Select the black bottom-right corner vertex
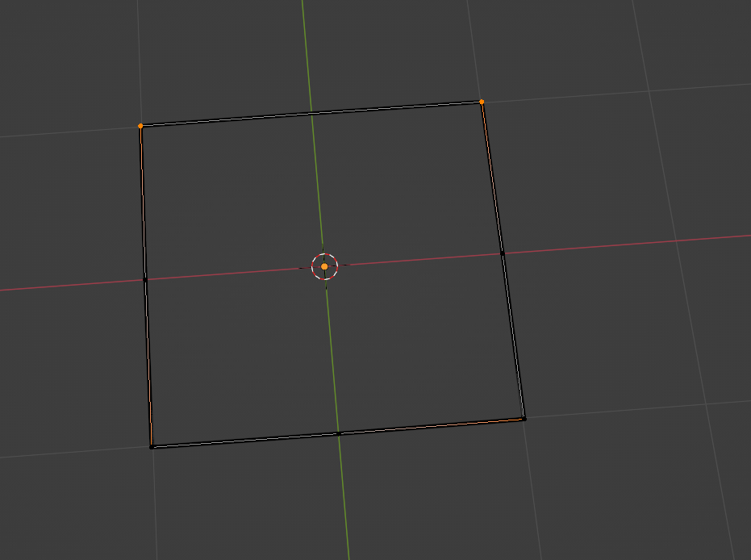The image size is (751, 560). pos(524,419)
